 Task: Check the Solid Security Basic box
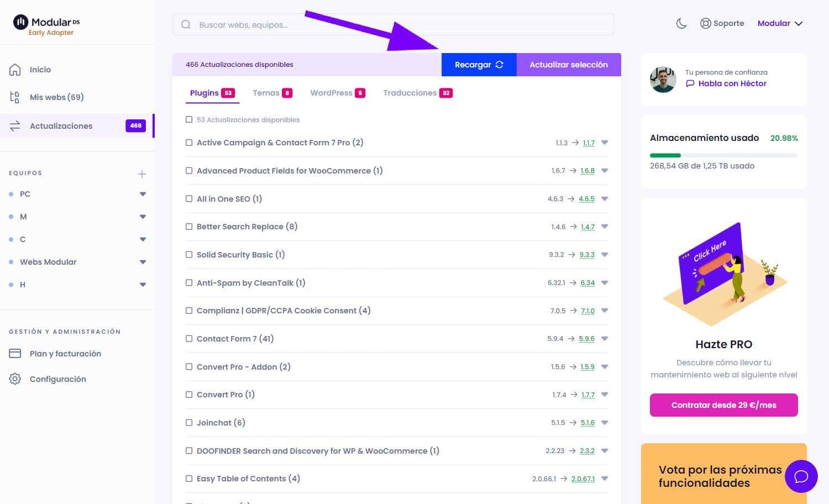[x=189, y=255]
